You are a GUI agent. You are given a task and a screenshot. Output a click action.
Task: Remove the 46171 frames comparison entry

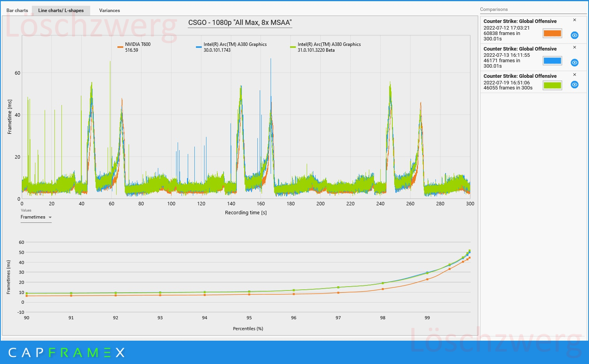[574, 47]
